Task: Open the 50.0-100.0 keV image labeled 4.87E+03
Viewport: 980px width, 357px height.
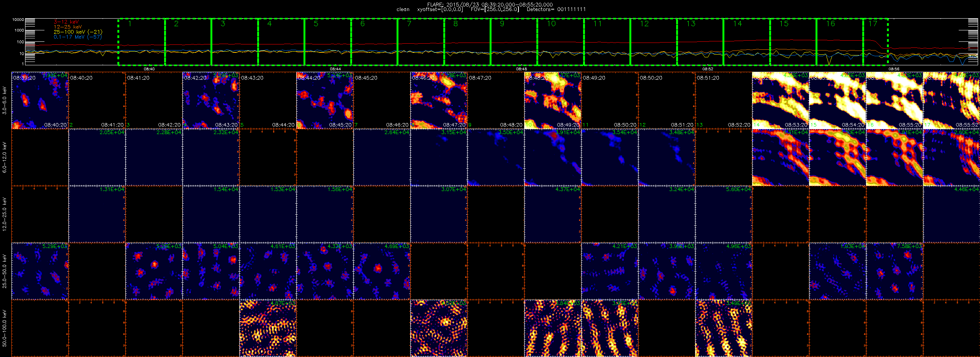Action: (268, 328)
